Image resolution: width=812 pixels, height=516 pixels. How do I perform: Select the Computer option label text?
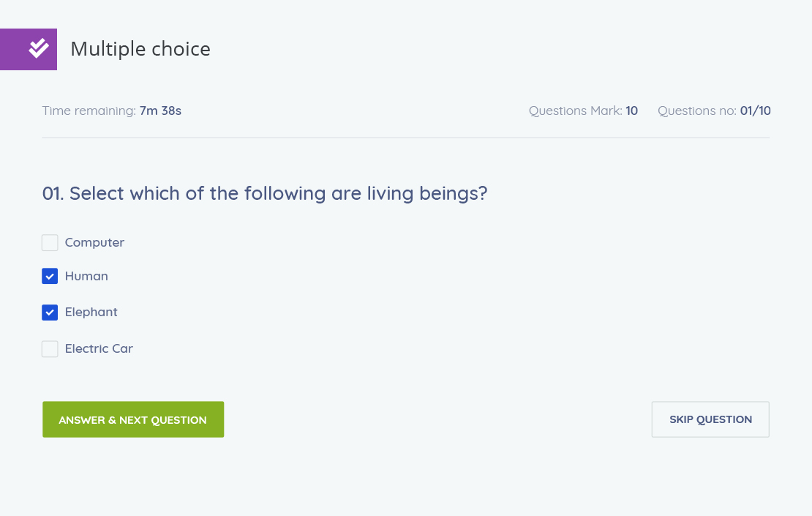(x=94, y=242)
